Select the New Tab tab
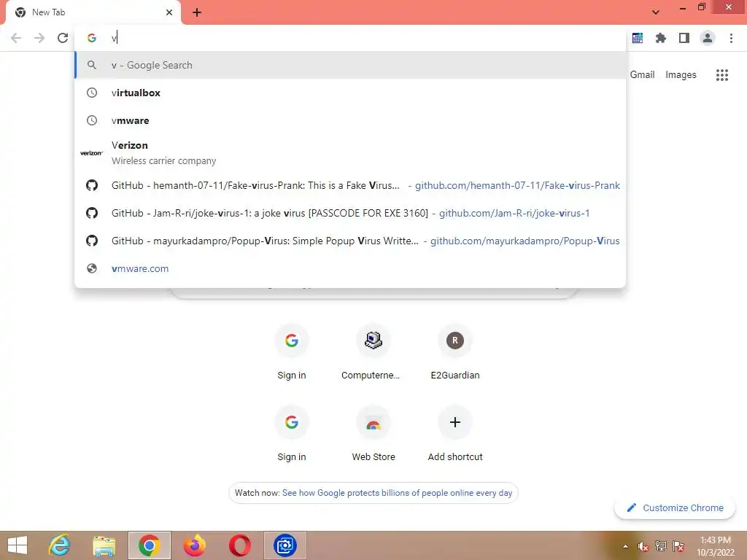 coord(93,12)
